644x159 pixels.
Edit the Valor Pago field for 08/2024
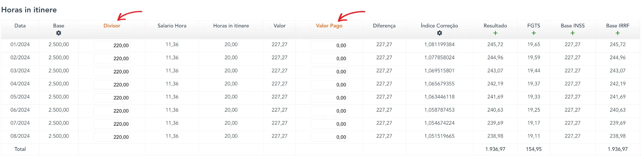(329, 137)
